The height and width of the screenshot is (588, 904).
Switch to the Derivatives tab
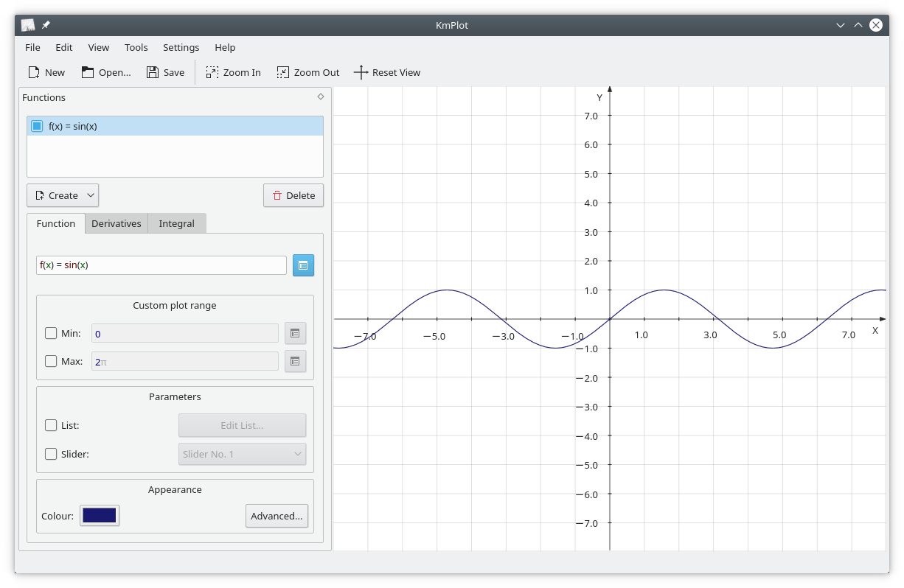116,223
